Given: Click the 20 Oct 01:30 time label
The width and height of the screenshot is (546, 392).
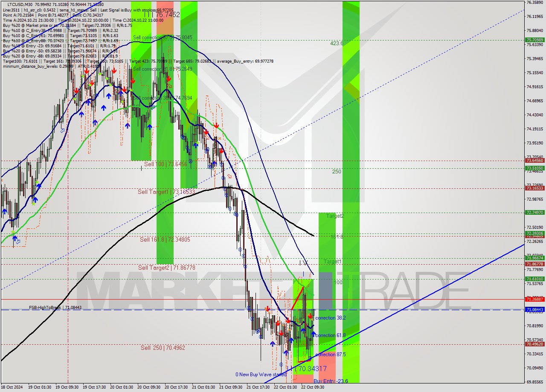Looking at the screenshot, I should (122, 387).
